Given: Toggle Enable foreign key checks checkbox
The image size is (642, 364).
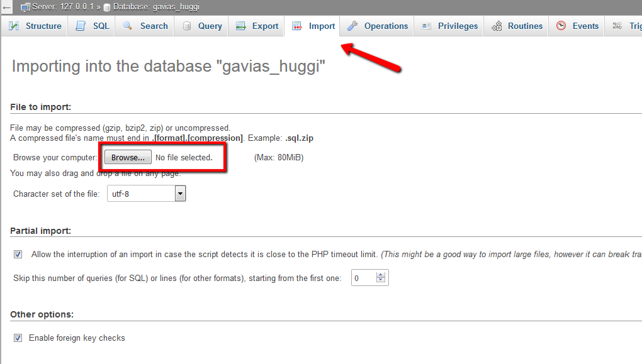Looking at the screenshot, I should click(x=18, y=338).
